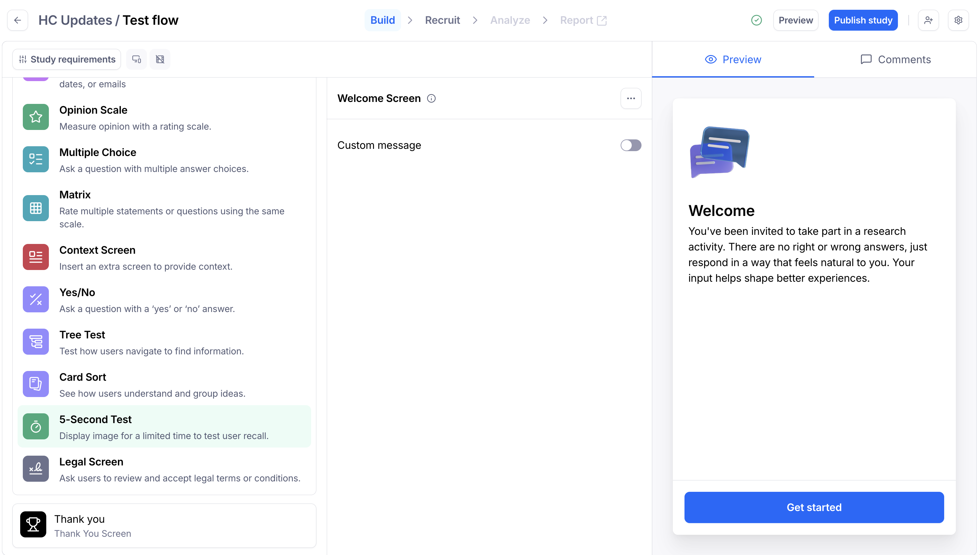Click the Matrix grid icon
The image size is (980, 555).
(36, 208)
